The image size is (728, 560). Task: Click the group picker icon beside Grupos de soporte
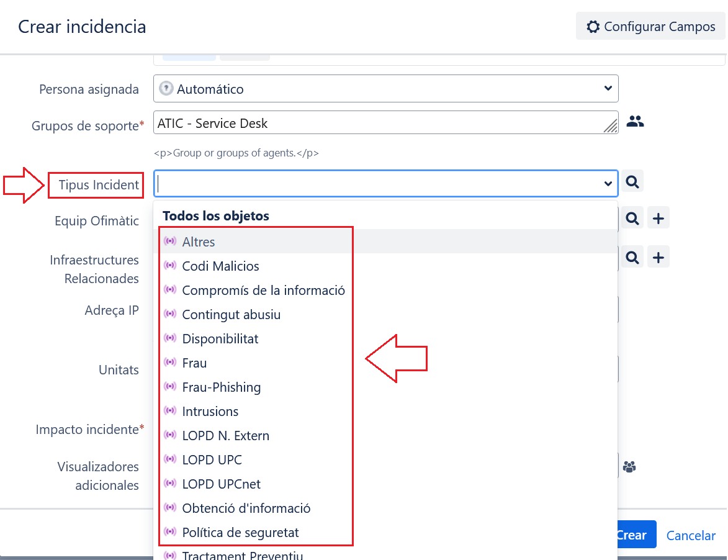[x=635, y=122]
